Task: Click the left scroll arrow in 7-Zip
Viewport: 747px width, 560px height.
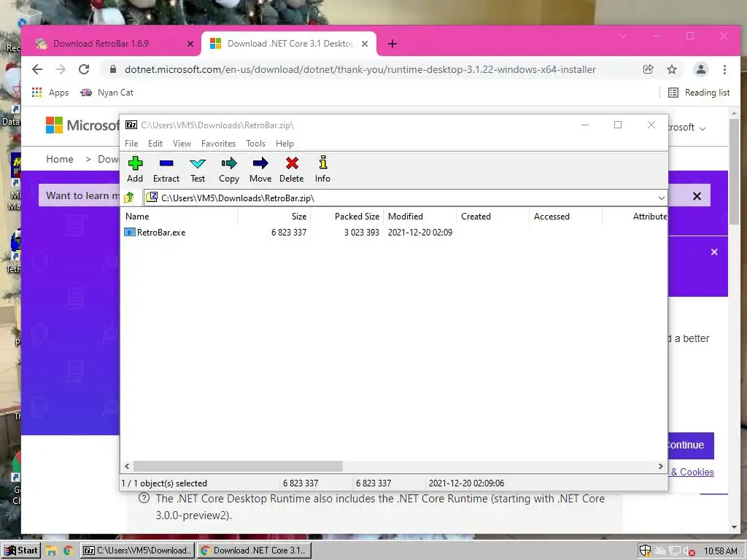Action: (x=127, y=466)
